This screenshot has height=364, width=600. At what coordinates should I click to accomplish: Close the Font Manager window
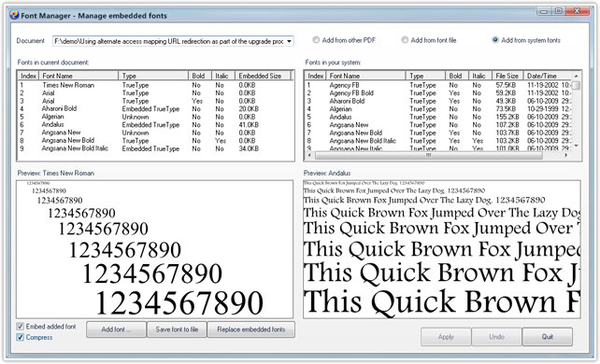[578, 11]
